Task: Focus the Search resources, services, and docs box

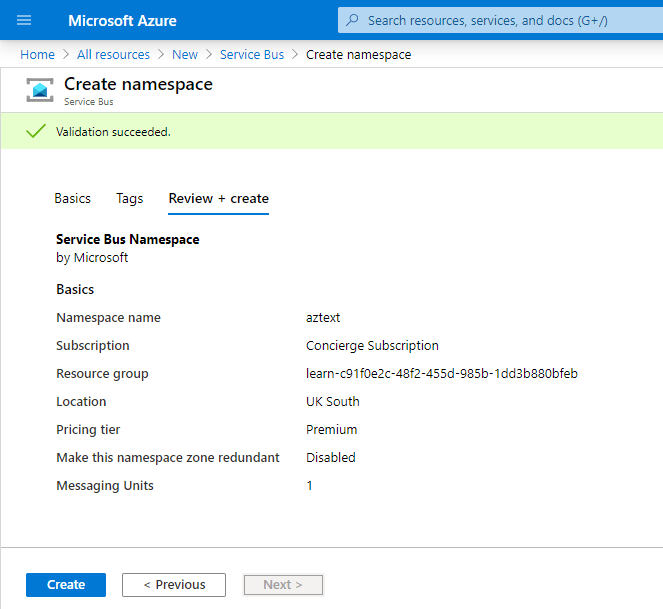Action: click(x=500, y=20)
